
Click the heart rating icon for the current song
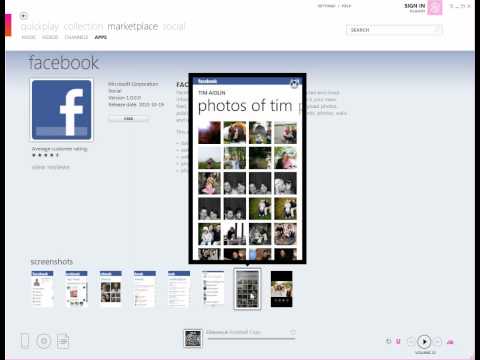[293, 332]
